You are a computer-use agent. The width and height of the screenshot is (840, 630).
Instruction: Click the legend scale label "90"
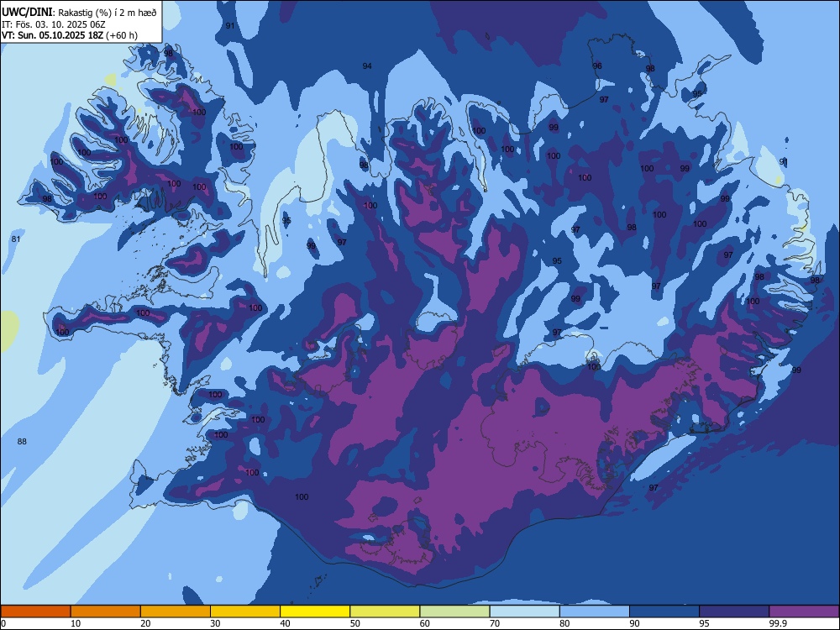pyautogui.click(x=634, y=623)
